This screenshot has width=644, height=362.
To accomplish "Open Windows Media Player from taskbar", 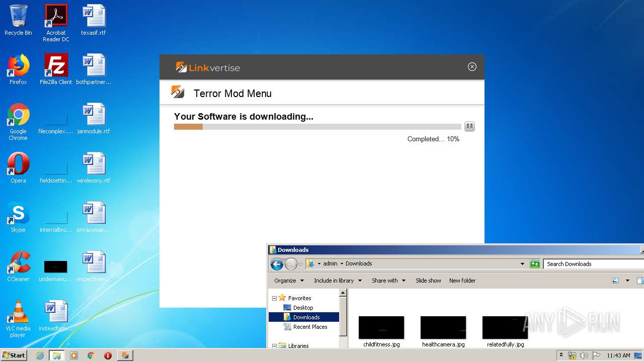I will coord(74,355).
